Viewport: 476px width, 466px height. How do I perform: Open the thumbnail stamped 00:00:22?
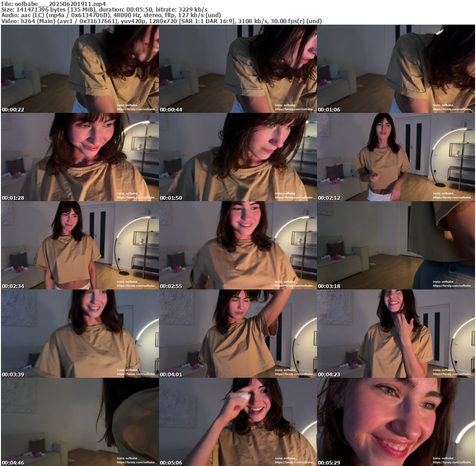(80, 69)
